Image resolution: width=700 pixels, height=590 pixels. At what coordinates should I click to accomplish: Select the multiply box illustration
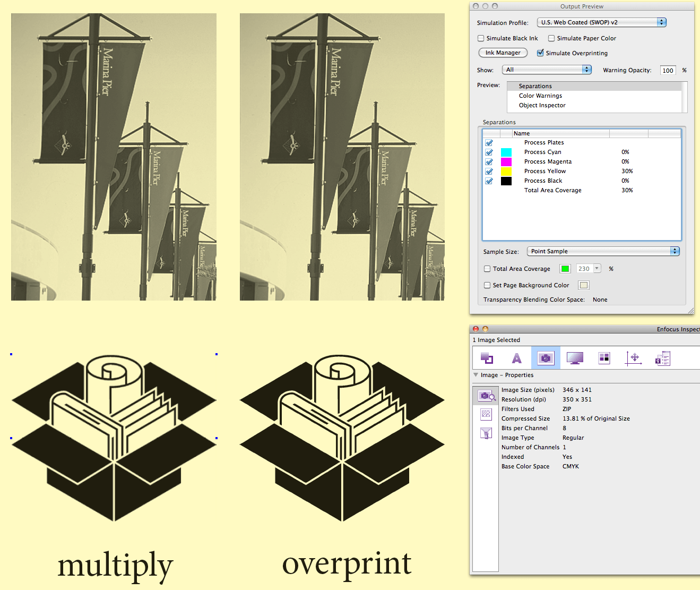114,438
